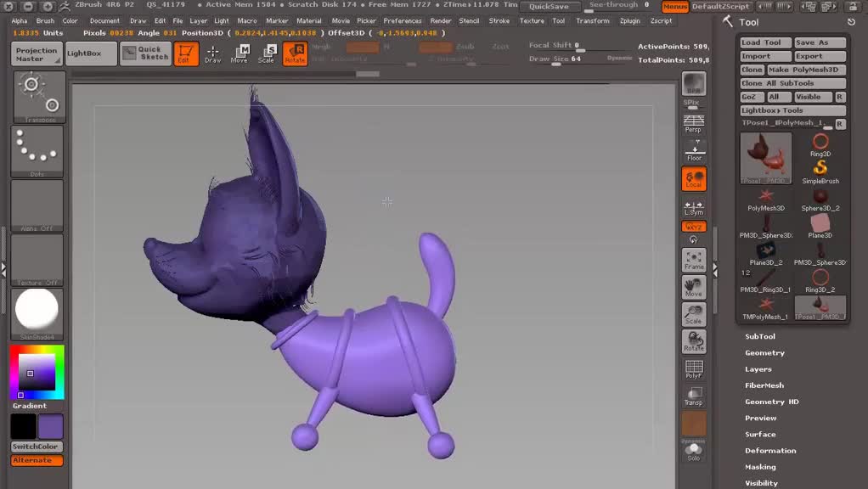Image resolution: width=868 pixels, height=489 pixels.
Task: Toggle XYZ rotation mode
Action: [694, 227]
